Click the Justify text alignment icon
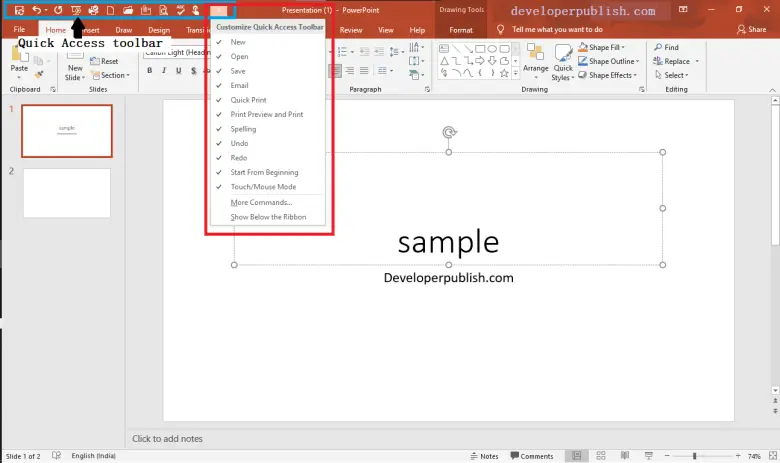Viewport: 780px width, 463px height. pos(364,71)
